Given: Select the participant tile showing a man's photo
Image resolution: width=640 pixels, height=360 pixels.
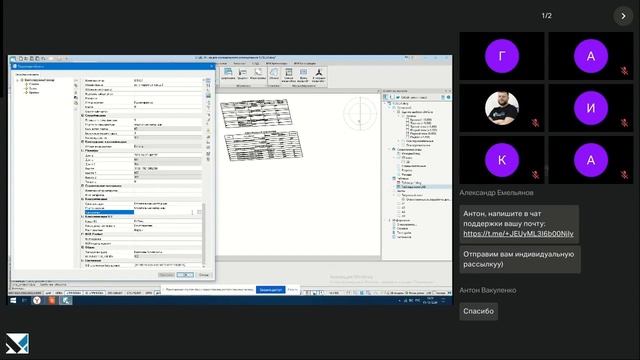Looking at the screenshot, I should 502,108.
